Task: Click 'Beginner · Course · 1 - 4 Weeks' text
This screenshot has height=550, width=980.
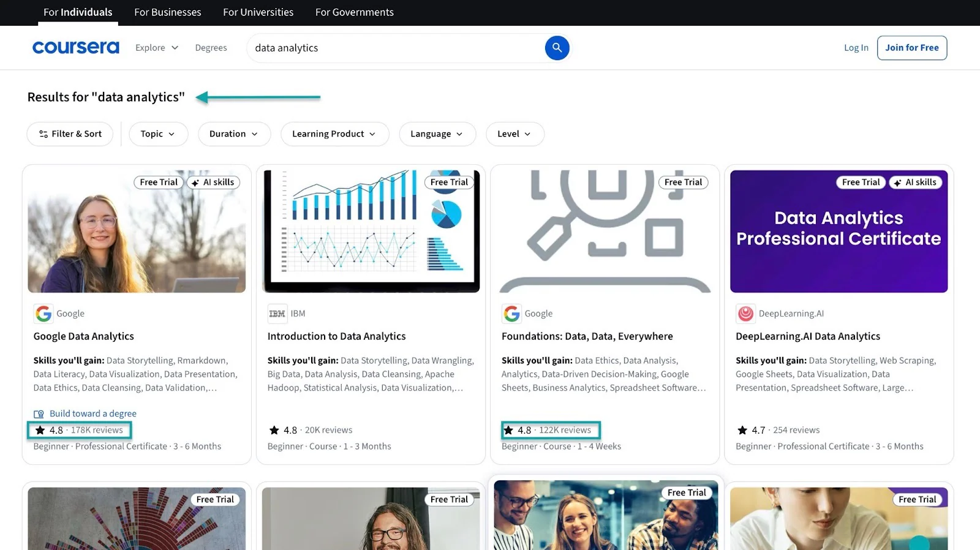Action: pyautogui.click(x=561, y=446)
